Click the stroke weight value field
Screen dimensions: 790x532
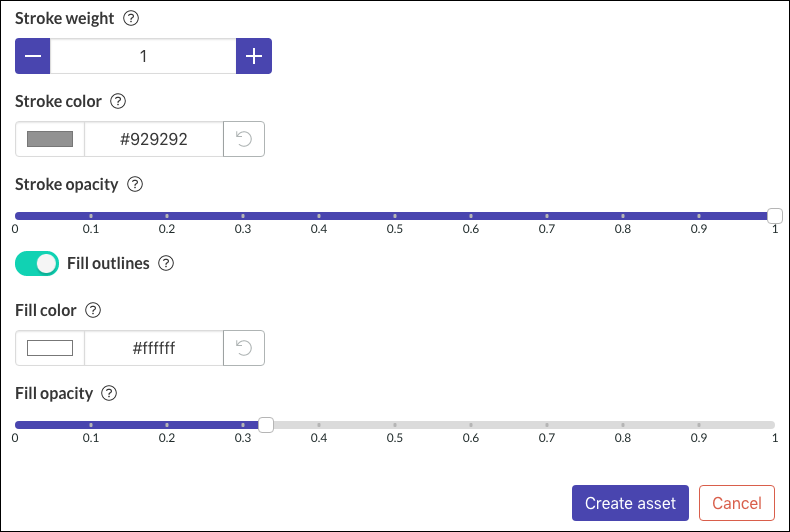[x=143, y=56]
